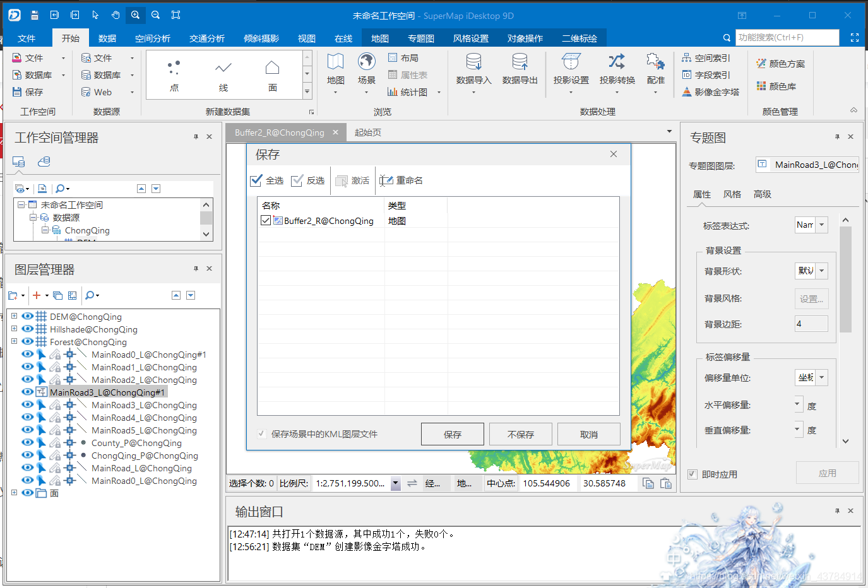Expand the DEM@ChongQing layer node
This screenshot has width=868, height=588.
coord(14,316)
